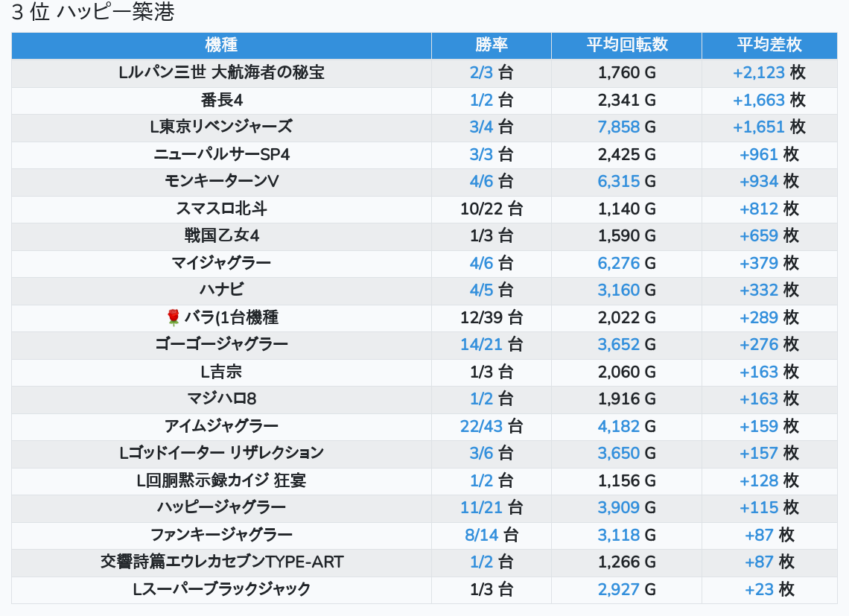
Task: Select average difference +379 枚
Action: [769, 263]
